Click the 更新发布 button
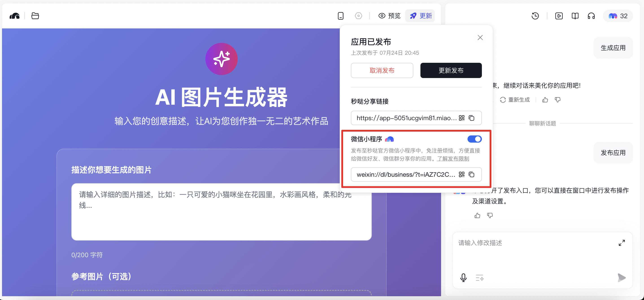This screenshot has height=300, width=644. 451,70
